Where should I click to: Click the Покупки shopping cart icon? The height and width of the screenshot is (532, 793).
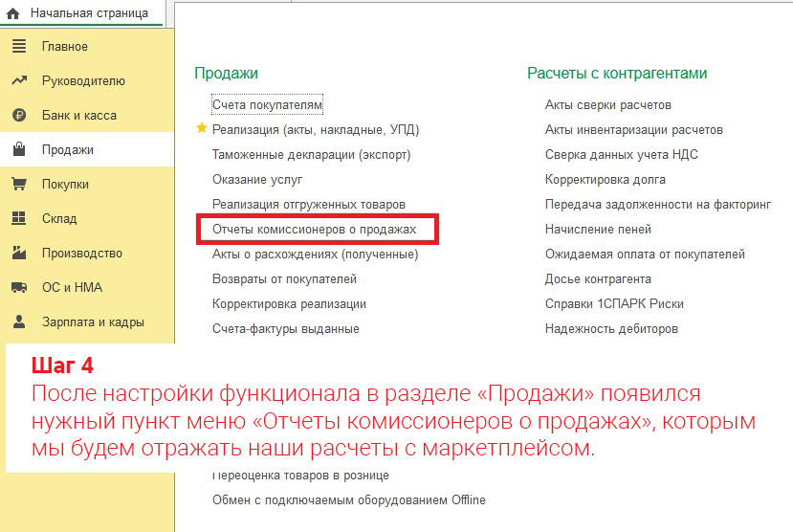(x=19, y=184)
